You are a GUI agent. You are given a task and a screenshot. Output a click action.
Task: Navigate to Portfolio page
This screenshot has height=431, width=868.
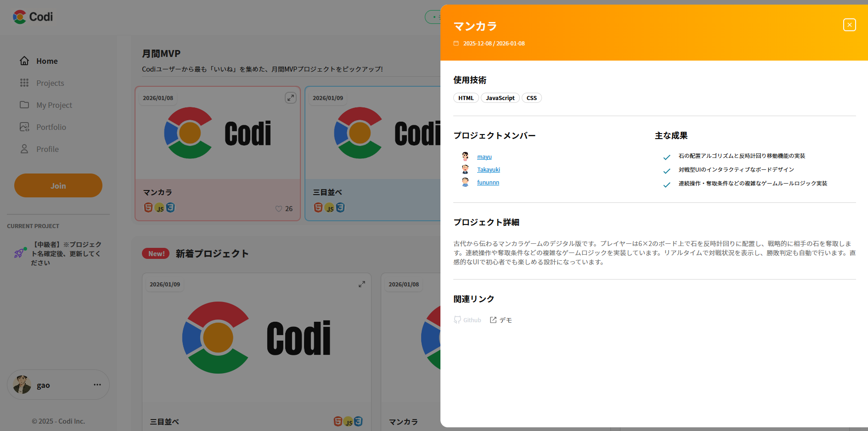[x=51, y=127]
